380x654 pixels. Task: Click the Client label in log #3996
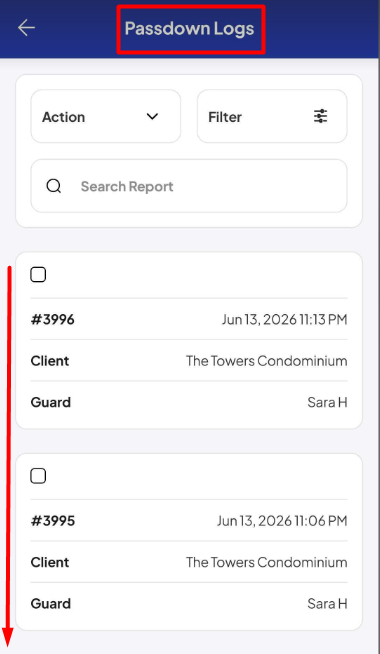50,361
